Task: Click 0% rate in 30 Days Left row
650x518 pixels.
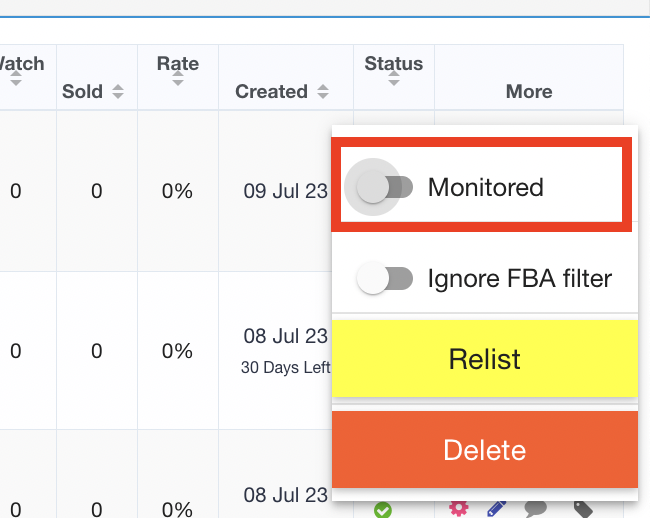Action: (x=177, y=351)
